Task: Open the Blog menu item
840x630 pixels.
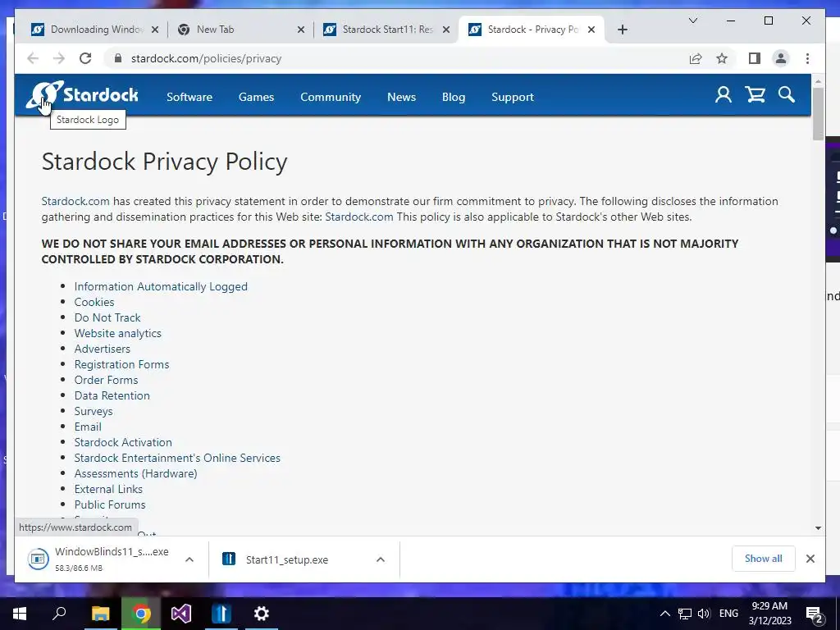Action: click(x=453, y=97)
